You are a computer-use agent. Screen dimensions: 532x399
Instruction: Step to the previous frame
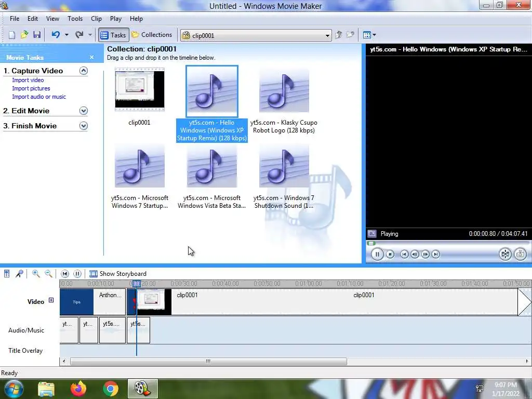[415, 254]
